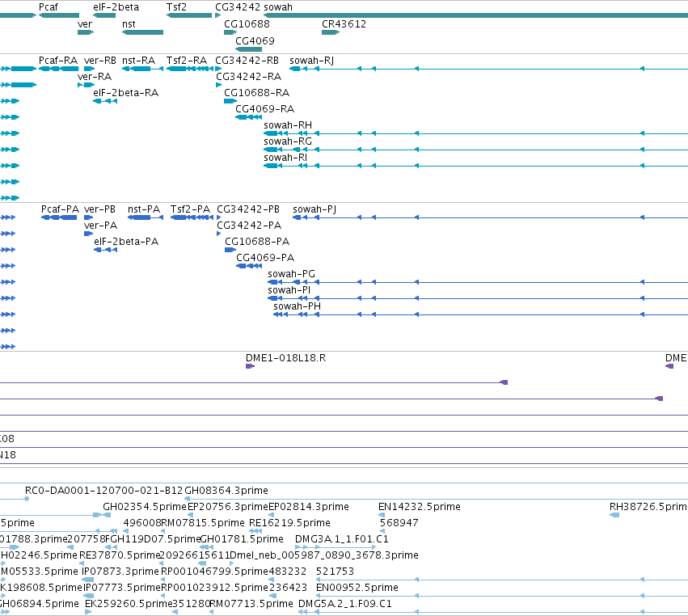Select the sowah-RI transcript label
Viewport: 688px width, 616px height.
click(285, 158)
